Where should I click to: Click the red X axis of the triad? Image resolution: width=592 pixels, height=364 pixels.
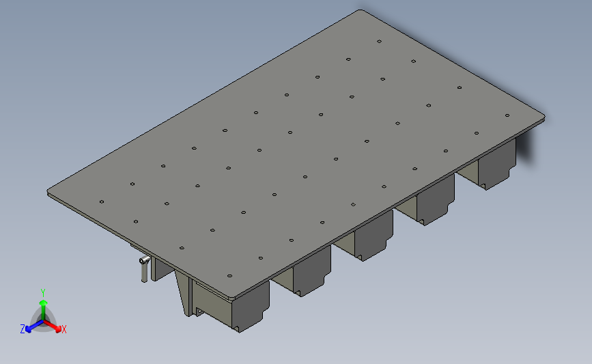53,326
